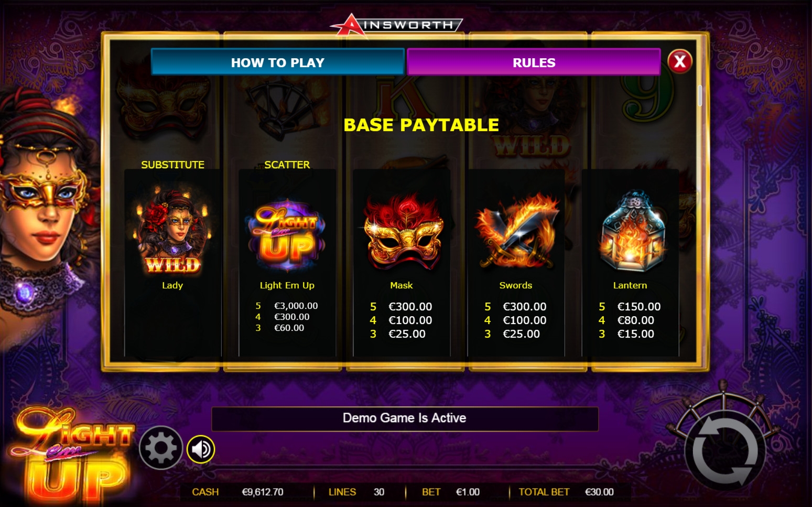The image size is (812, 507).
Task: Open the settings gear icon
Action: tap(160, 448)
